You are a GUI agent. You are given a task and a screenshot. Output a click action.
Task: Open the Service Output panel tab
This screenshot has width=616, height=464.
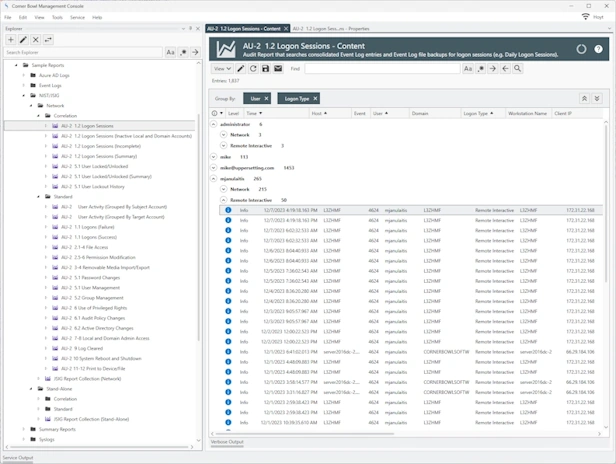point(18,458)
